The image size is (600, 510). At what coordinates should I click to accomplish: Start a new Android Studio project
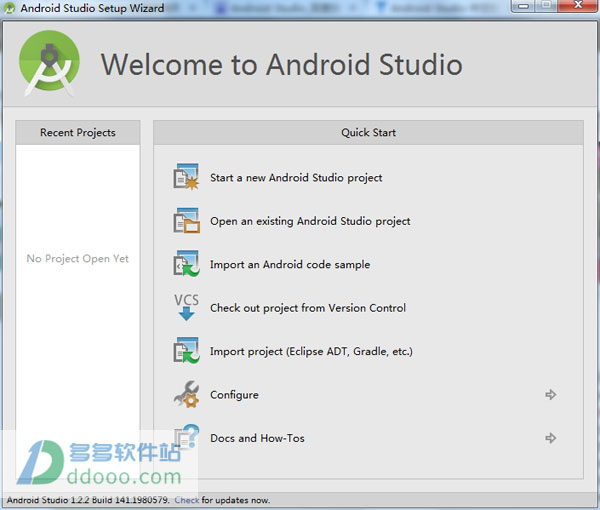(x=296, y=178)
